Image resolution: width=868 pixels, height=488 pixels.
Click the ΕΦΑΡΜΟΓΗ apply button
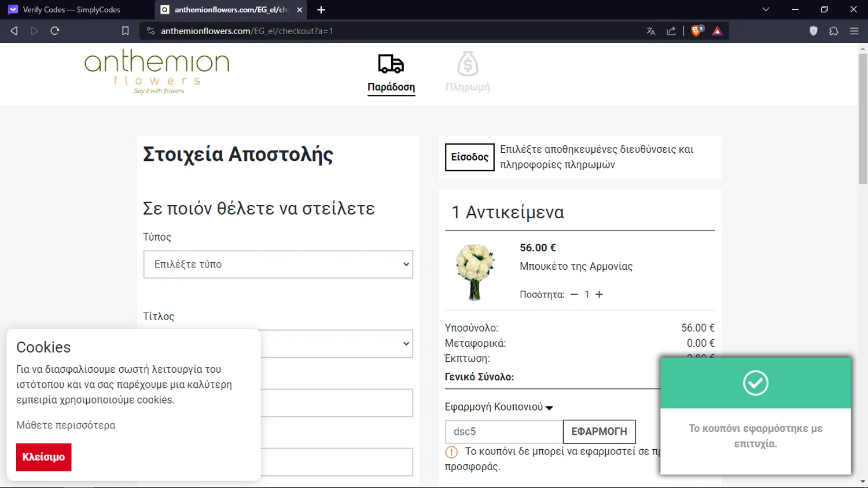coord(599,432)
